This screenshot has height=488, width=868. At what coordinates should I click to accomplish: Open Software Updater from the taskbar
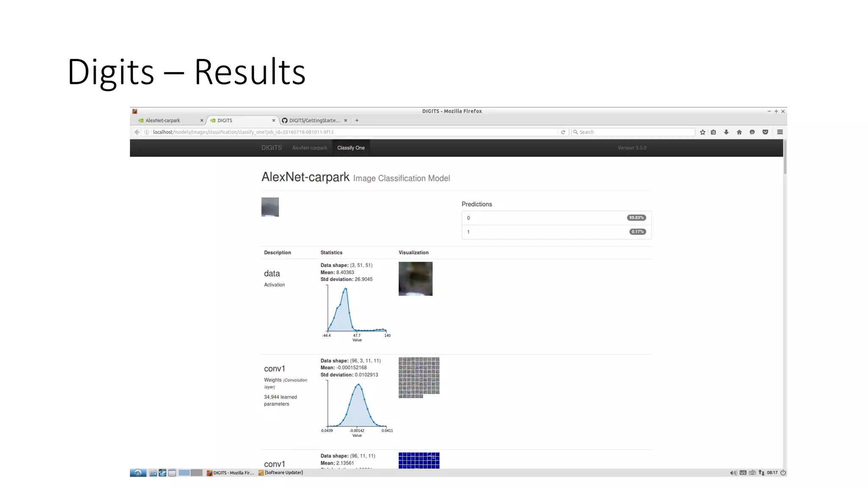pos(281,473)
